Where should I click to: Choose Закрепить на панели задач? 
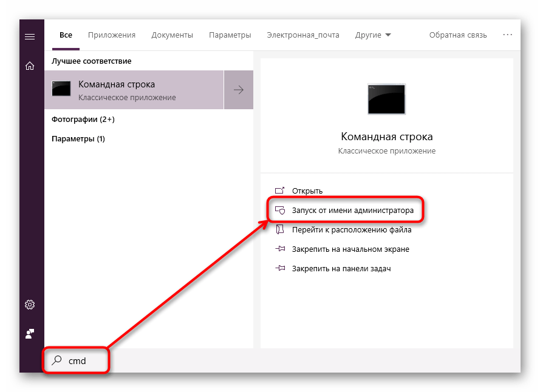[x=341, y=268]
